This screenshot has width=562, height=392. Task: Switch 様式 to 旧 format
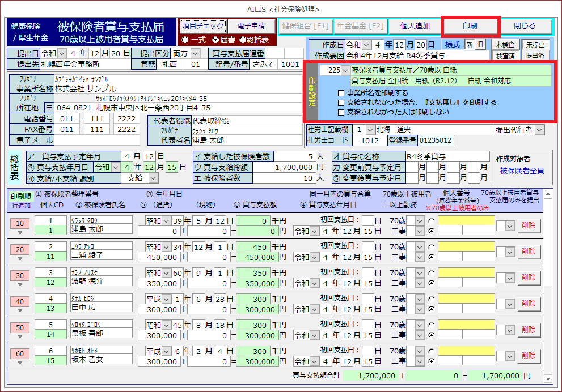click(480, 44)
